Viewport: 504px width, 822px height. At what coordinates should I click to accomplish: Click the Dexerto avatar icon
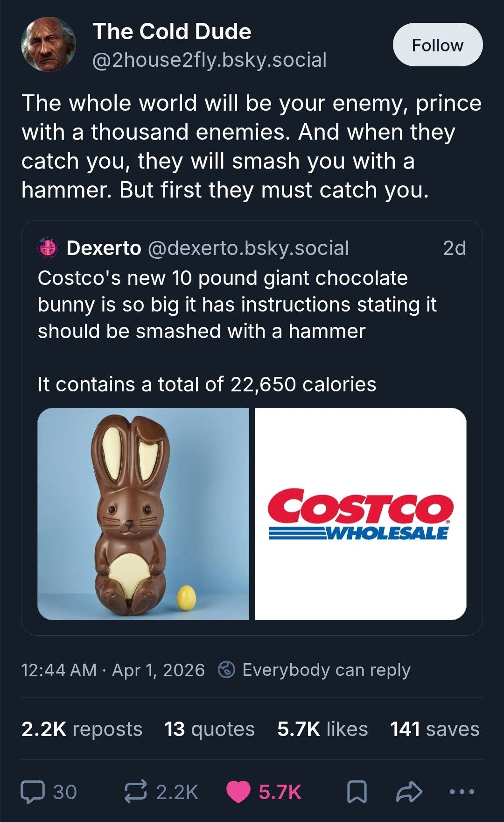pyautogui.click(x=48, y=248)
